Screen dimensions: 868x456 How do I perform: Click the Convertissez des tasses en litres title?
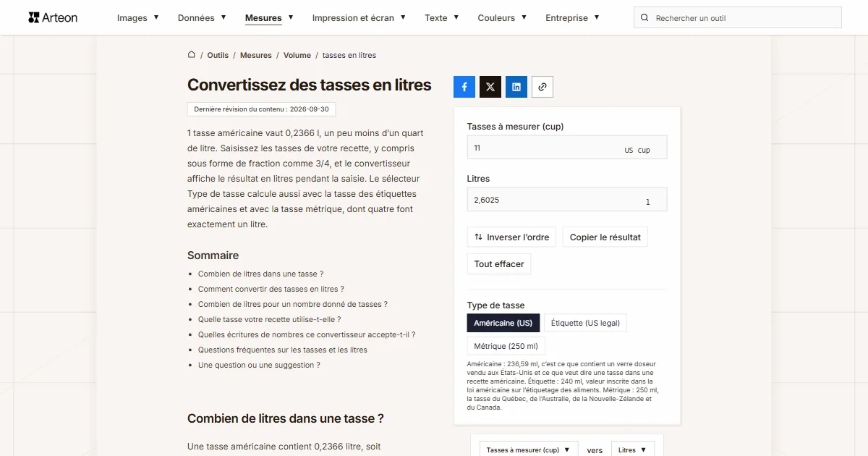point(310,85)
